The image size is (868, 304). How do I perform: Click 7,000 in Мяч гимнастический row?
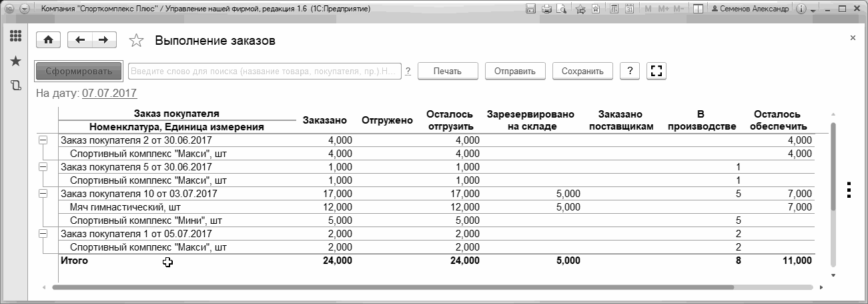[x=800, y=207]
